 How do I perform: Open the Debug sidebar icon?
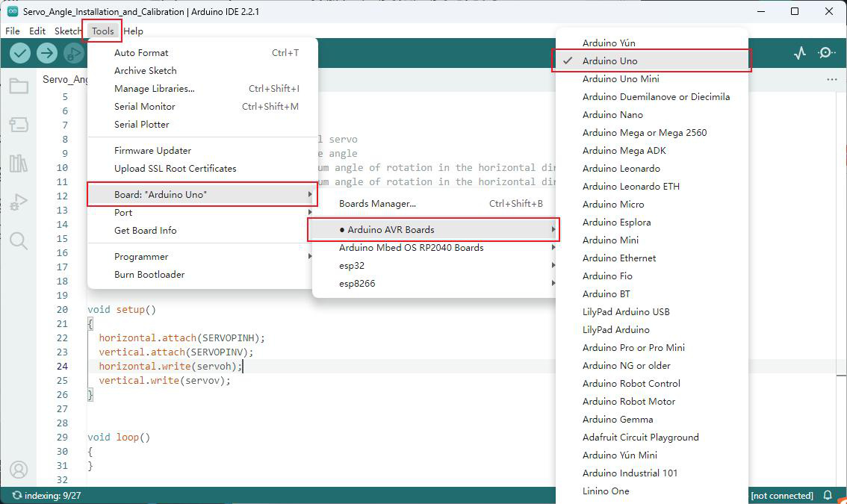pyautogui.click(x=19, y=202)
